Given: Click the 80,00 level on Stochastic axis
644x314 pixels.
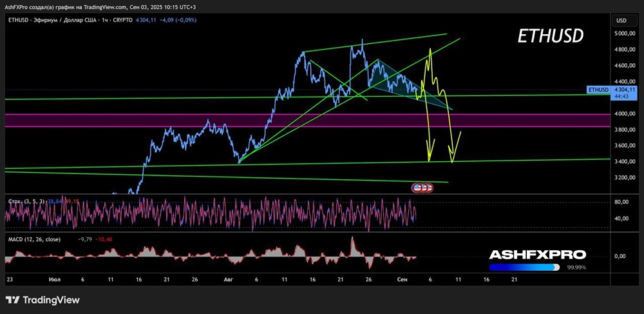Looking at the screenshot, I should coord(623,202).
